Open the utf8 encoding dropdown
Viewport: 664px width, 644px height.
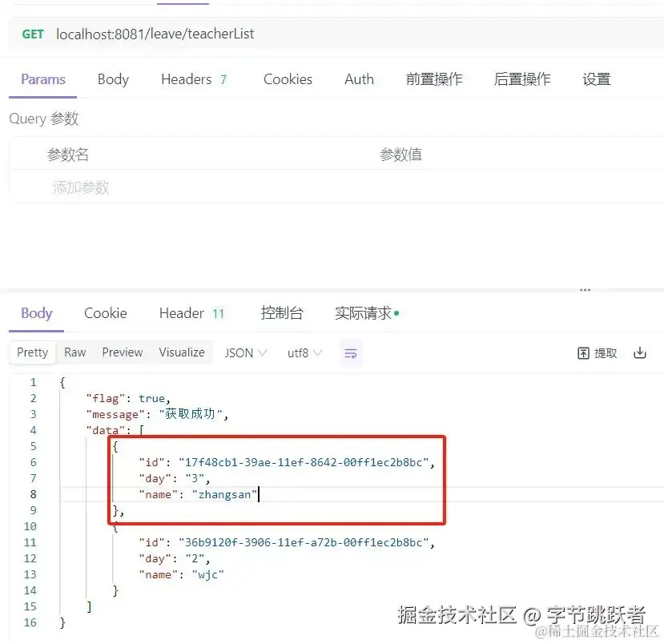304,352
